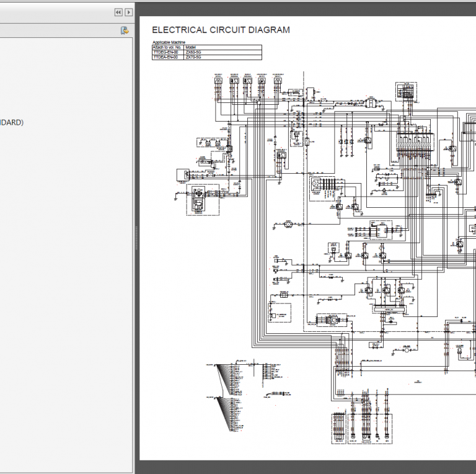The width and height of the screenshot is (476, 474).
Task: Collapse the navigation pane with double-arrow icon
Action: [118, 12]
